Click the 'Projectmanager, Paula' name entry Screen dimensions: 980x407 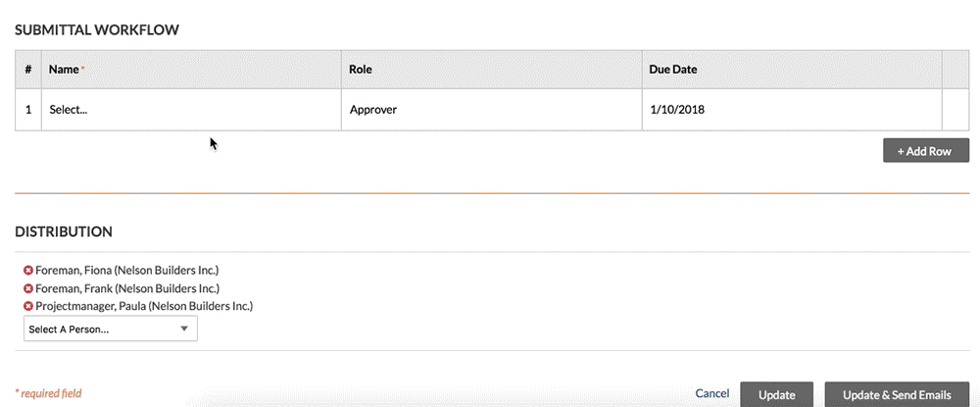[x=143, y=306]
